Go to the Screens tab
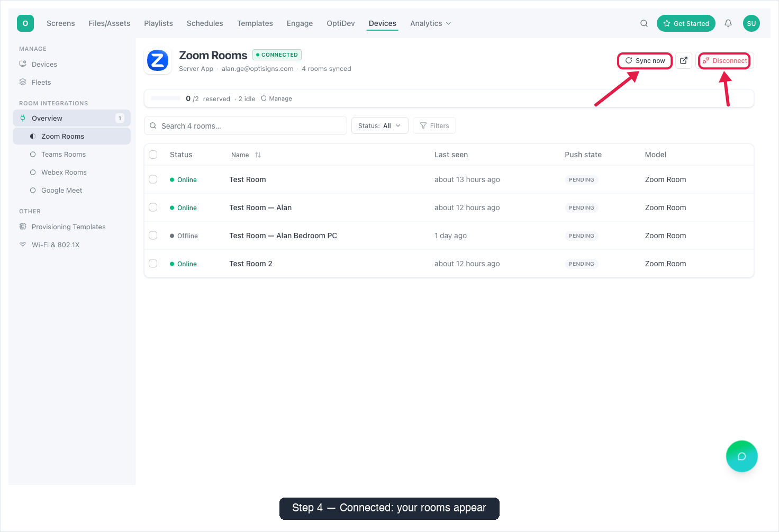This screenshot has width=779, height=532. tap(61, 23)
